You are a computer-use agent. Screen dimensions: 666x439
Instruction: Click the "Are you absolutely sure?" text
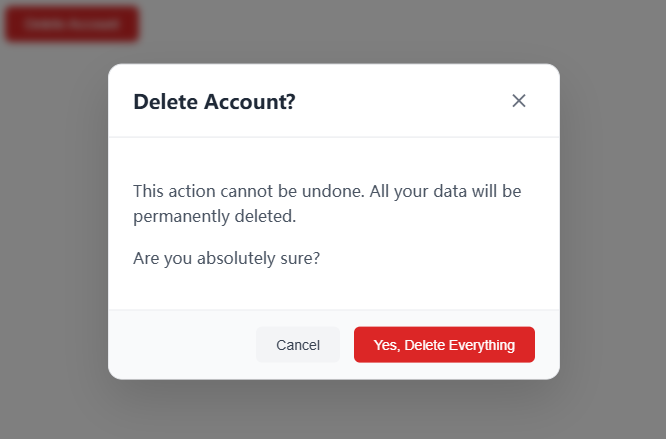pyautogui.click(x=227, y=257)
